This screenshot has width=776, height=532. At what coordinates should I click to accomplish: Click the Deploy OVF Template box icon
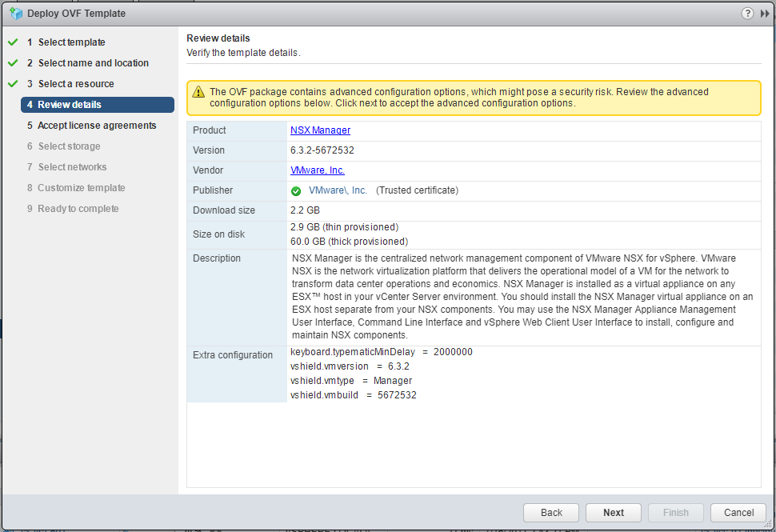tap(15, 14)
